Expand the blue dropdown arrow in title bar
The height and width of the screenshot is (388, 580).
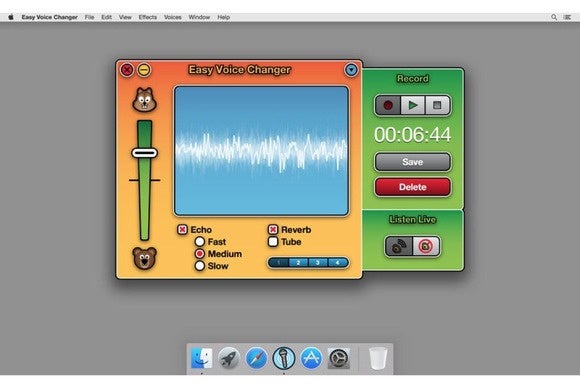(351, 70)
